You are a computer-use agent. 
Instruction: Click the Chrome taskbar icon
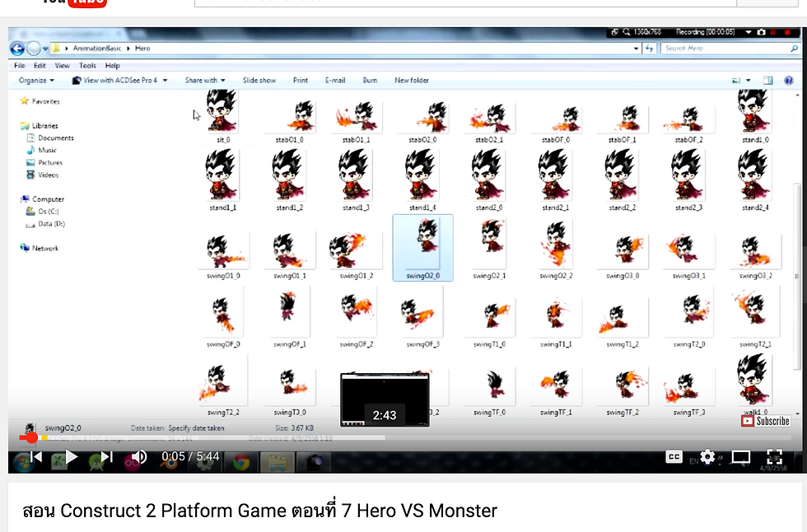pos(240,462)
